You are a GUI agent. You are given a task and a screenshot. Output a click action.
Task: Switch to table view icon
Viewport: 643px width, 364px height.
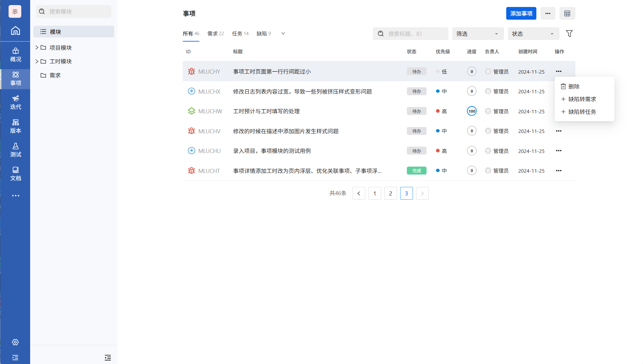(x=567, y=13)
